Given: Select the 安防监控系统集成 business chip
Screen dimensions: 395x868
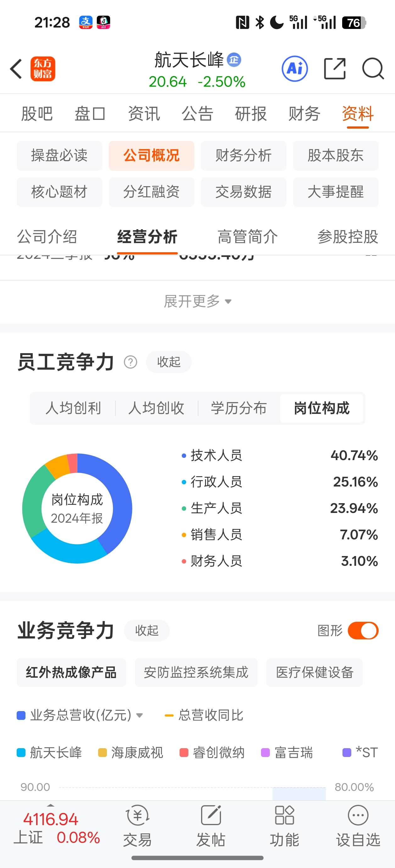Looking at the screenshot, I should point(196,672).
